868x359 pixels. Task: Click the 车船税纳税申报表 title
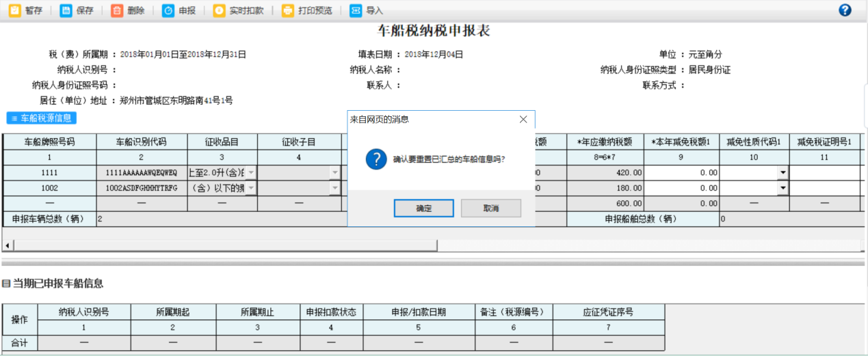[x=434, y=30]
